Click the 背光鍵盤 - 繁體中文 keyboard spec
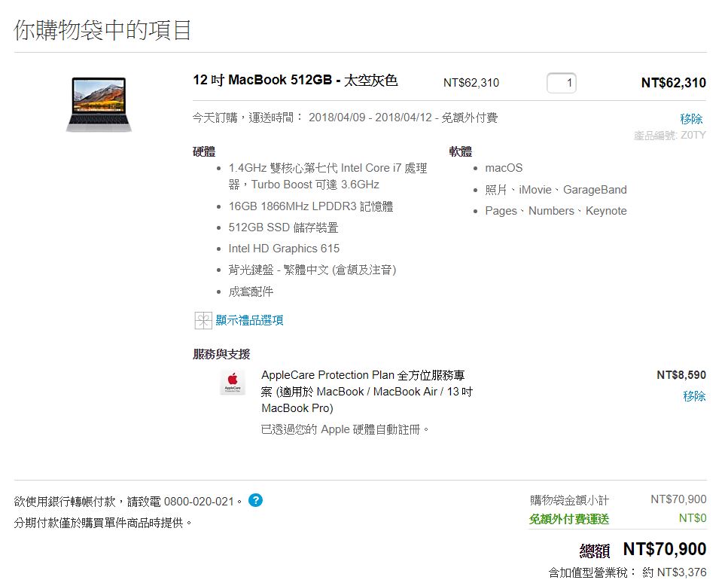The height and width of the screenshot is (586, 728). pos(312,270)
